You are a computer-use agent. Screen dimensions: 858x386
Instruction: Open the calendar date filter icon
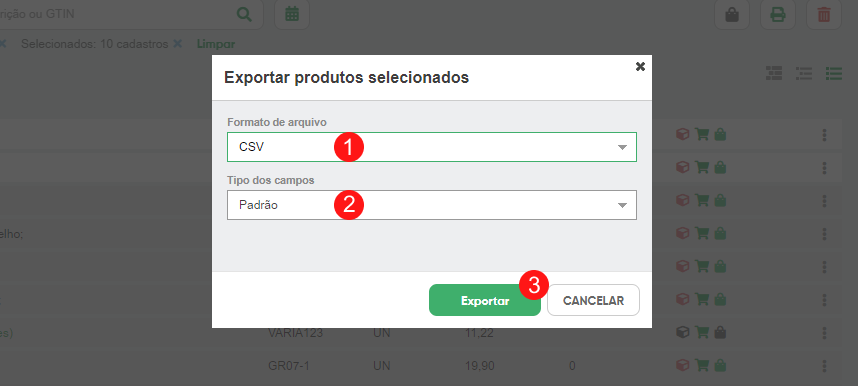pyautogui.click(x=292, y=14)
